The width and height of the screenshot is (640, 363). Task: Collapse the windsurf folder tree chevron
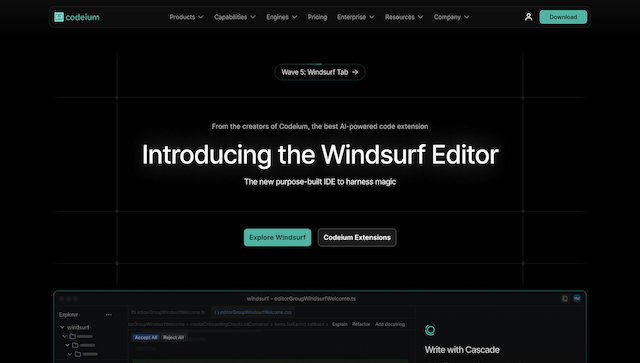[62, 327]
